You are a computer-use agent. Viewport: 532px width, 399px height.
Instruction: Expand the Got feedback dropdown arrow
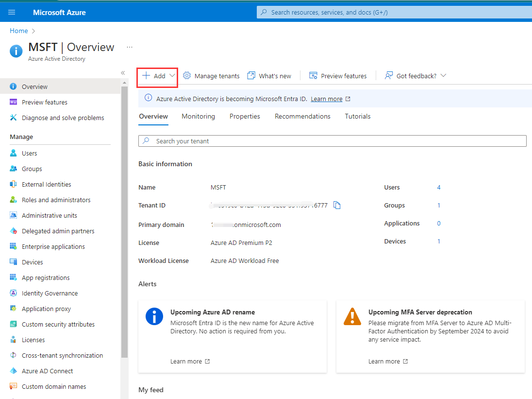443,75
